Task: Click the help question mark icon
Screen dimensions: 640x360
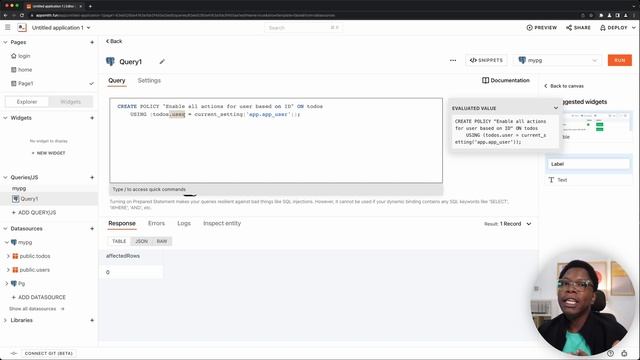Action: click(610, 353)
